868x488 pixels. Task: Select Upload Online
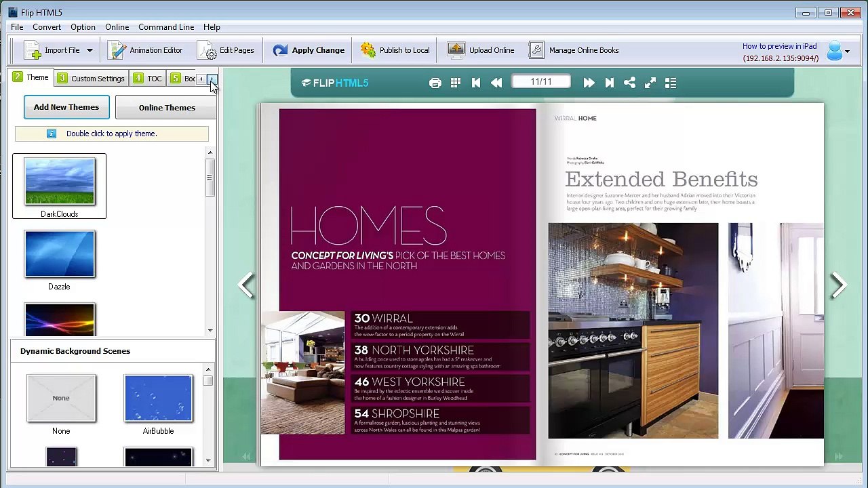481,50
